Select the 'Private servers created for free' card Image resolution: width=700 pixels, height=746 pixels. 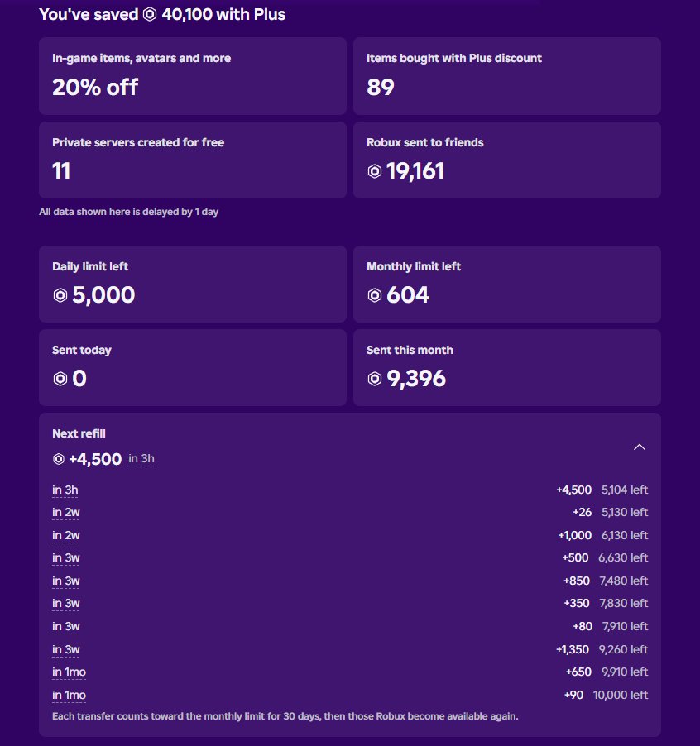point(193,160)
